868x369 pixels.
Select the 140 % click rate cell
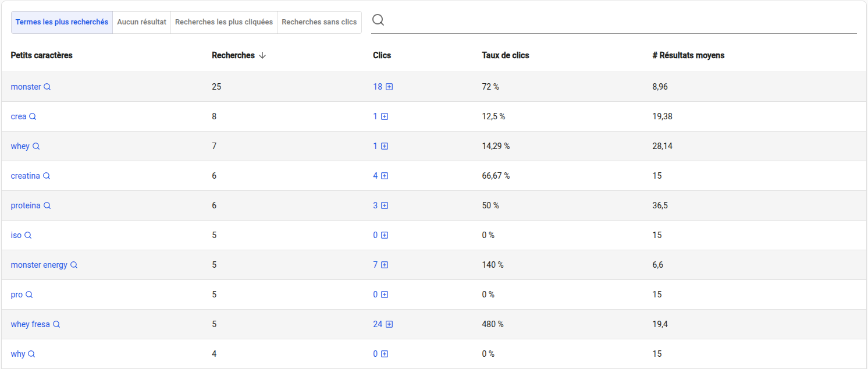tap(493, 265)
